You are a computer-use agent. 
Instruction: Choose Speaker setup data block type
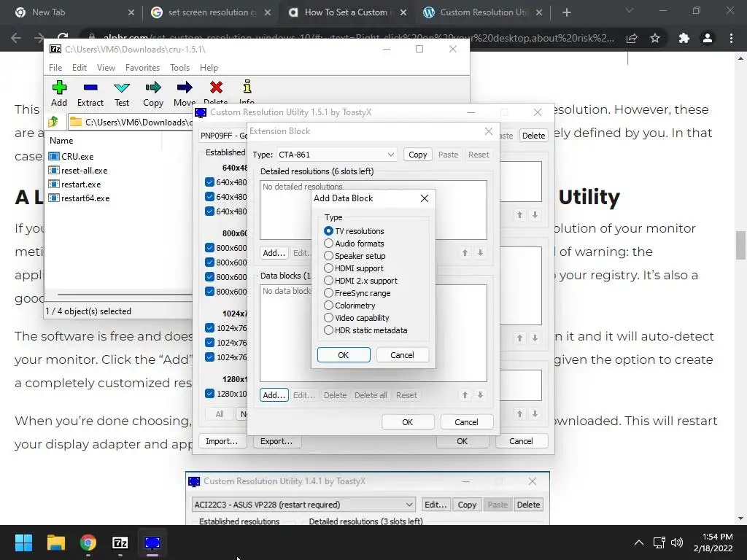(355, 256)
